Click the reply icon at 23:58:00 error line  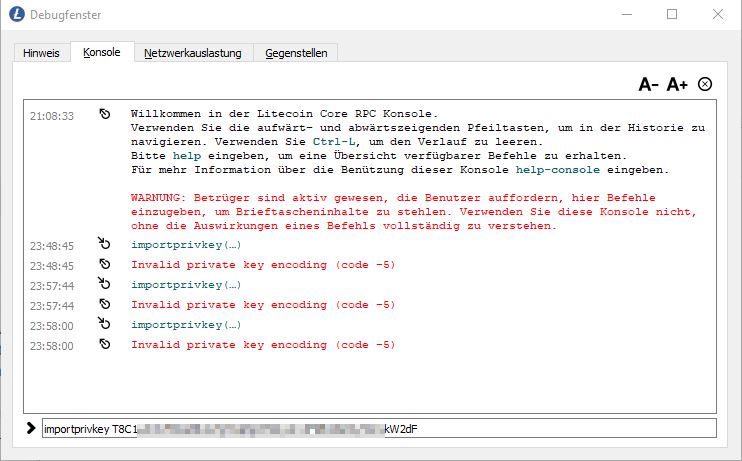click(105, 344)
